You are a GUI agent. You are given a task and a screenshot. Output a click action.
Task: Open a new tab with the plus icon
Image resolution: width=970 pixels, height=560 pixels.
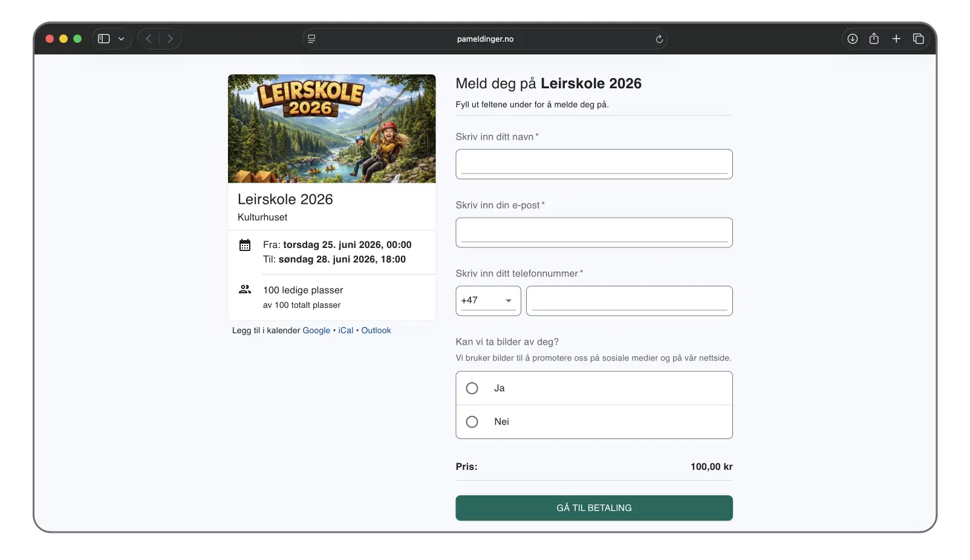(x=896, y=38)
